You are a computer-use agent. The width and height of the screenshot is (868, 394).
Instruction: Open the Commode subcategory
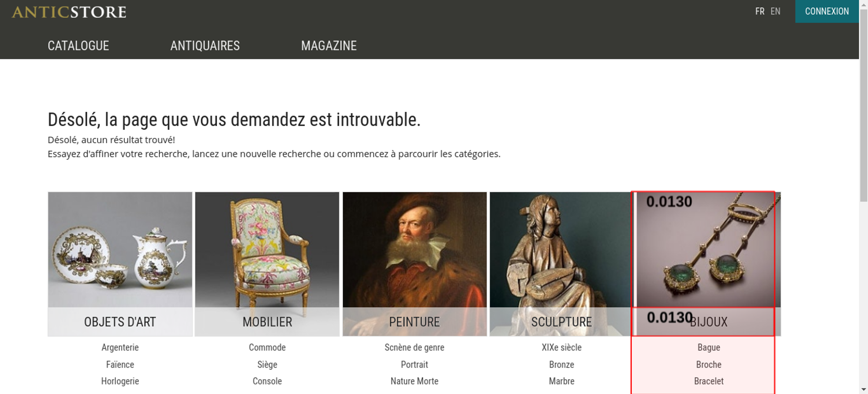(x=267, y=347)
